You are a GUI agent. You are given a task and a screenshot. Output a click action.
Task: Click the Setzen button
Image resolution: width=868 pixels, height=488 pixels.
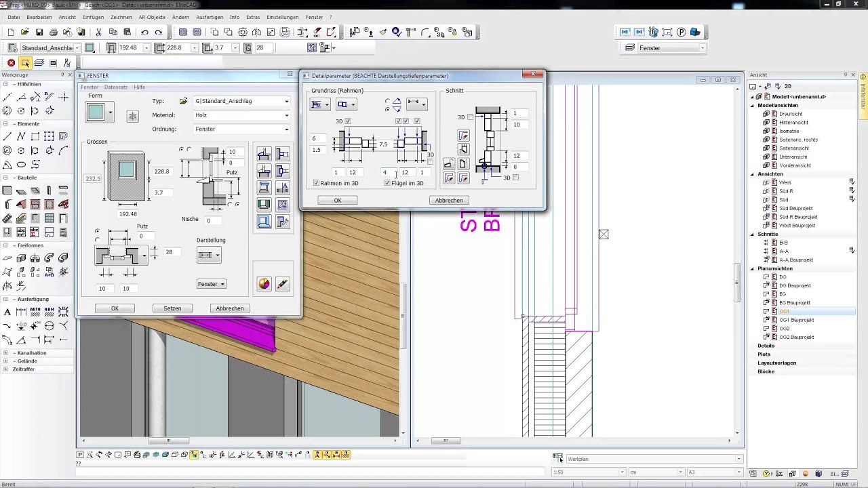coord(172,308)
